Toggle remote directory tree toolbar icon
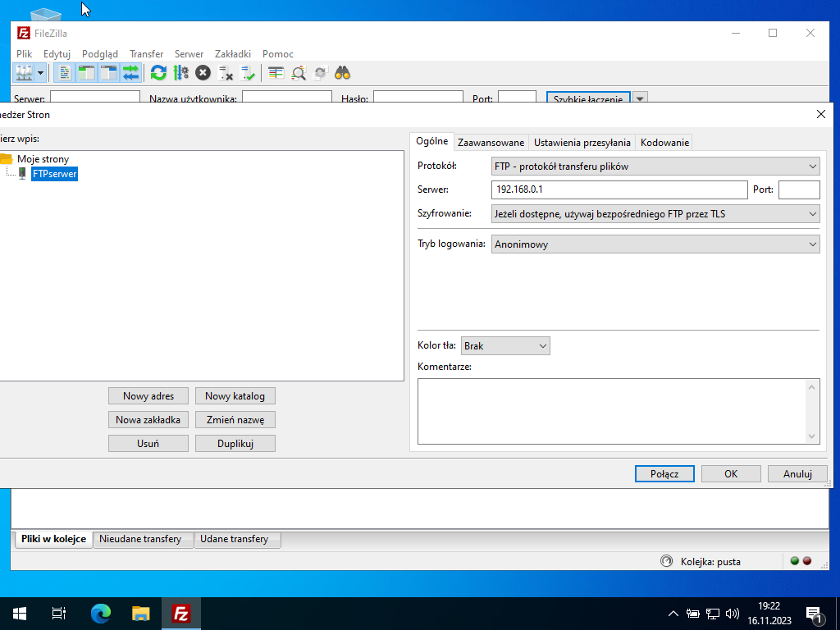Viewport: 840px width, 630px height. [109, 73]
